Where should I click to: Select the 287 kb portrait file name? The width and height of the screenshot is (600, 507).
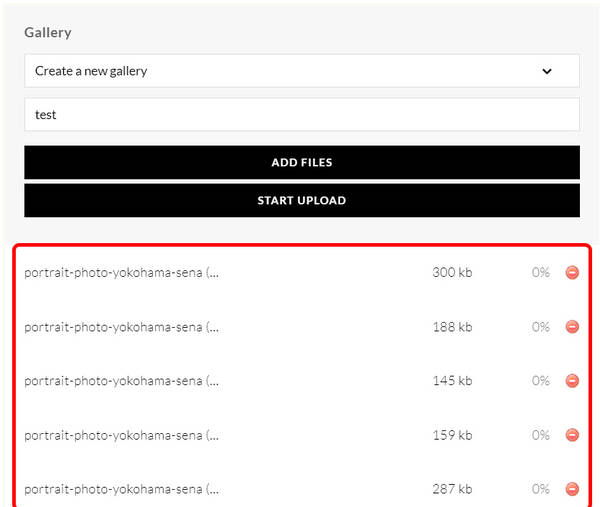point(121,489)
